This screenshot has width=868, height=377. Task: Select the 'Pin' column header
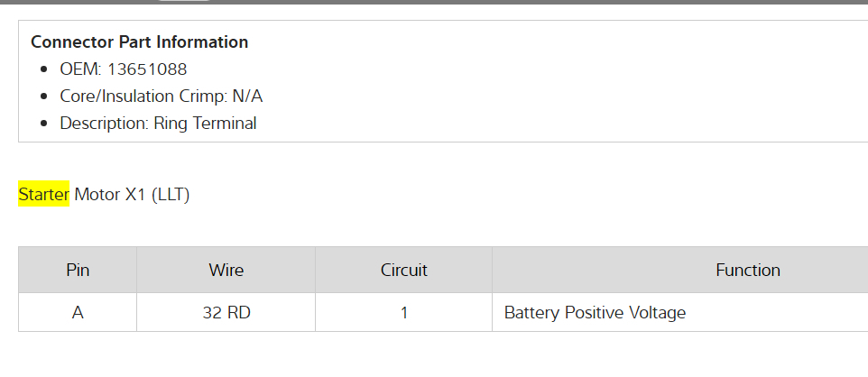click(78, 270)
